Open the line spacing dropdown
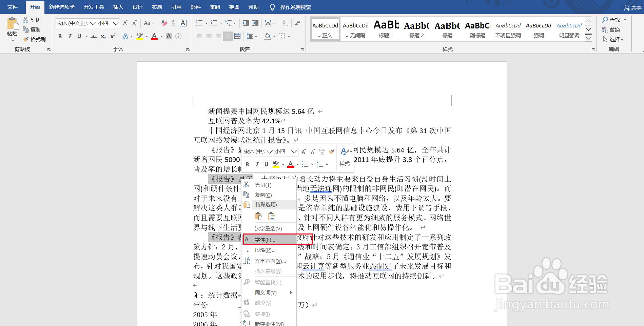Viewport: 644px width, 326px height. [252, 36]
